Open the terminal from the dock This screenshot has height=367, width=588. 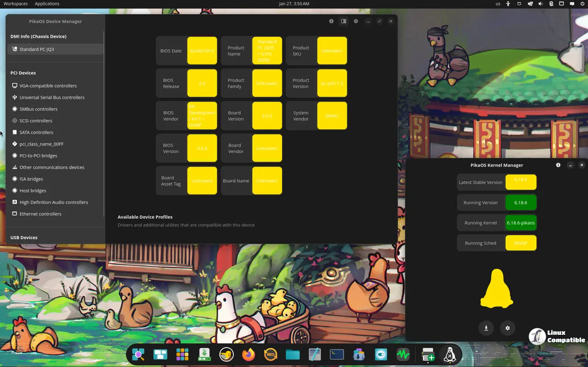tap(337, 355)
